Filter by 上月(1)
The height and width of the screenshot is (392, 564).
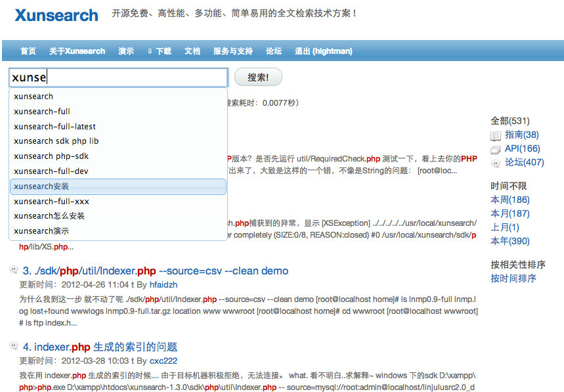coord(505,227)
